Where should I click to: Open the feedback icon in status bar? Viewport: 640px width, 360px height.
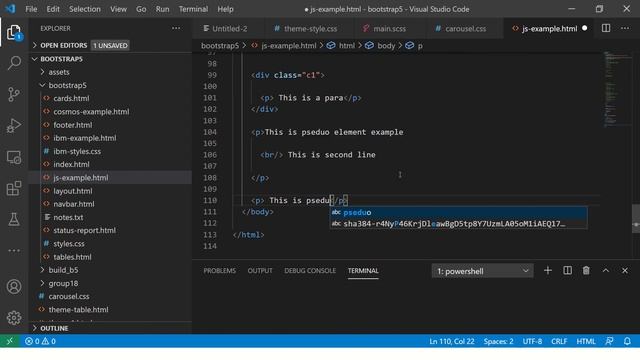(x=609, y=341)
